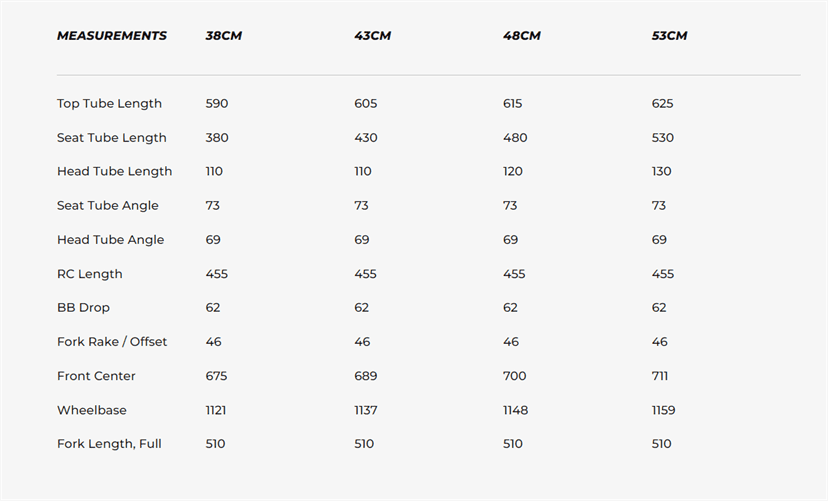Click the Fork Length, Full label
This screenshot has height=501, width=828.
109,445
